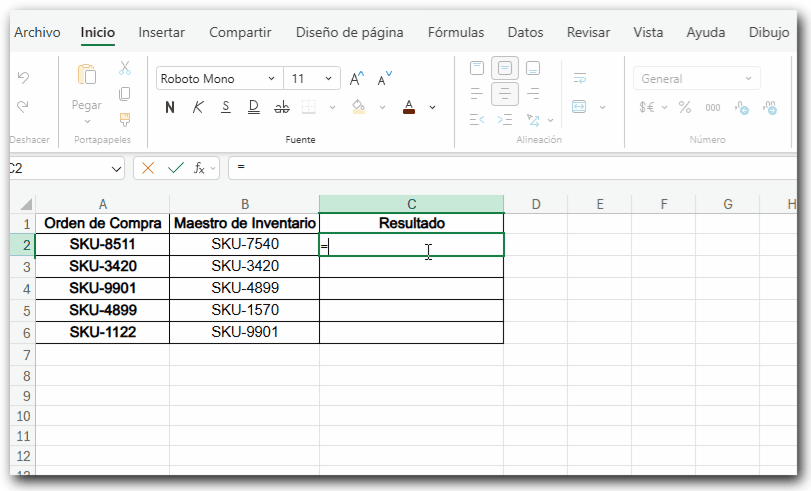Screen dimensions: 811x491
Task: Click the insert function fx button
Action: 199,168
